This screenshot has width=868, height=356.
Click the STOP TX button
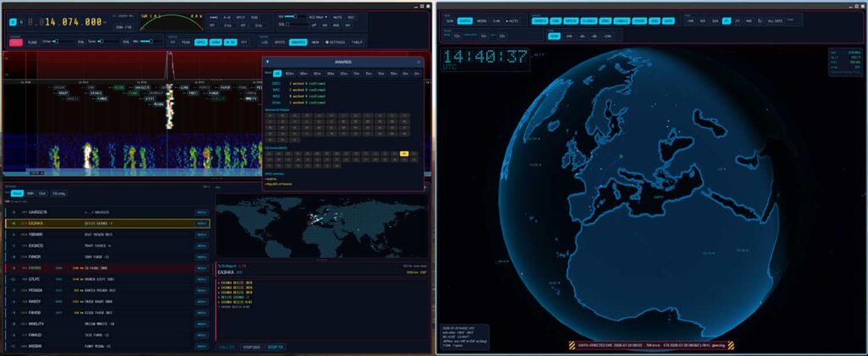[x=275, y=348]
